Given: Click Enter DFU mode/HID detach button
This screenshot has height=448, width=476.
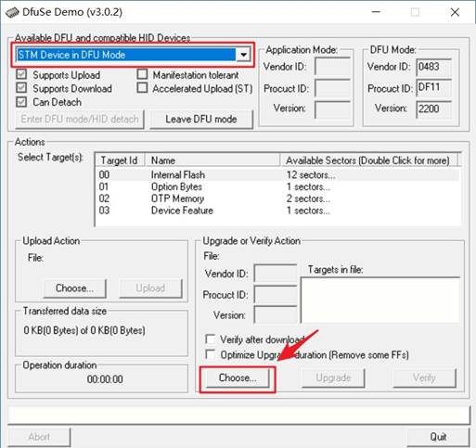Looking at the screenshot, I should [80, 119].
